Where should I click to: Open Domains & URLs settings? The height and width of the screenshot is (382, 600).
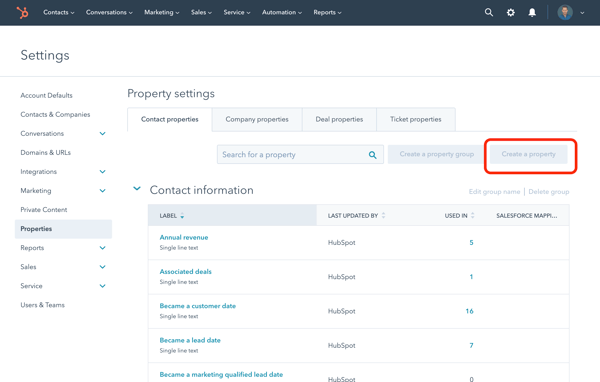pyautogui.click(x=46, y=152)
